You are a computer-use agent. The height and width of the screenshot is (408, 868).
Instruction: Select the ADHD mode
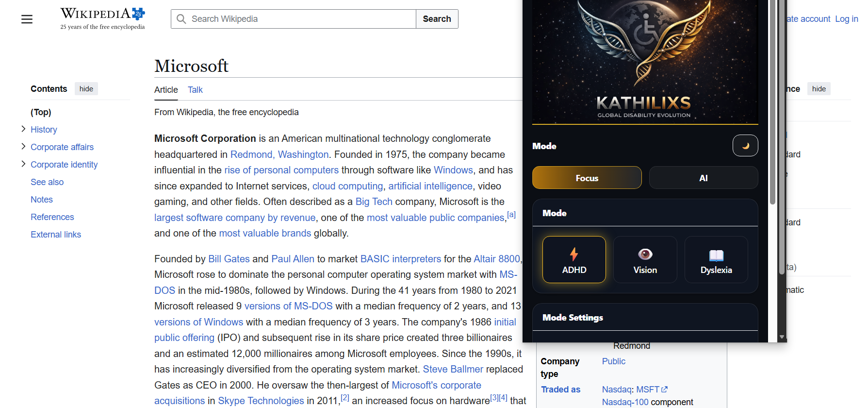(574, 259)
